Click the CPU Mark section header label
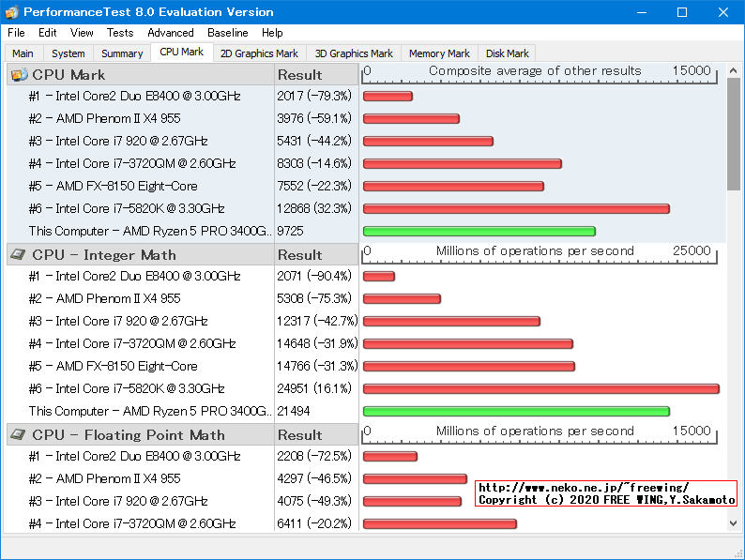The width and height of the screenshot is (745, 560). coord(68,74)
